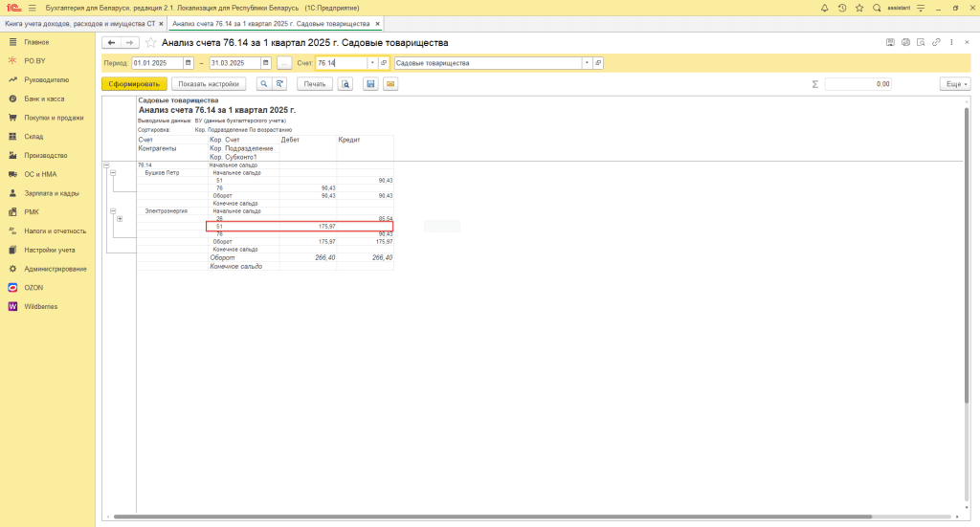Close the Книга учета доходов tab

(161, 24)
